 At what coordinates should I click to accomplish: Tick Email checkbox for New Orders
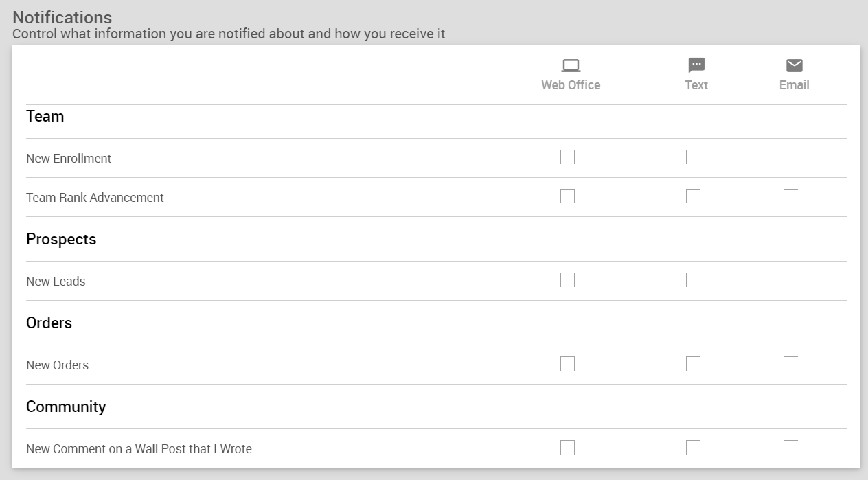791,364
